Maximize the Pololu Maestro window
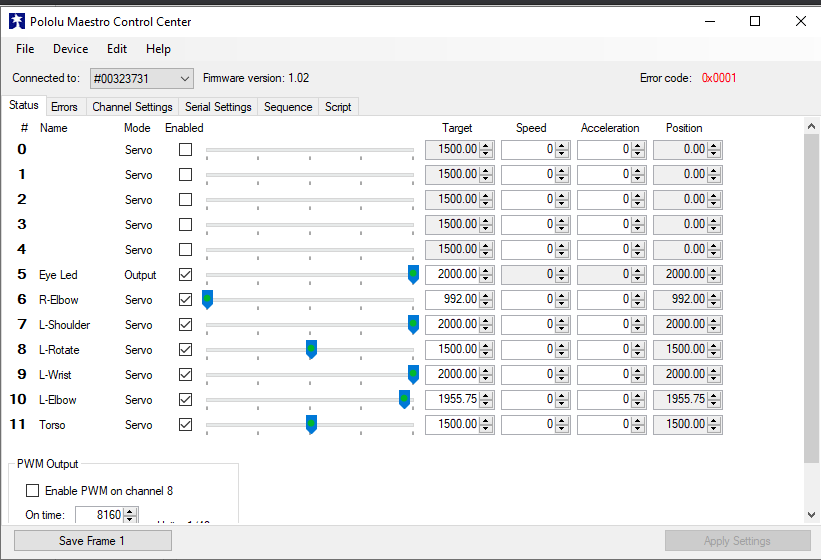Viewport: 821px width, 560px height. (x=755, y=21)
